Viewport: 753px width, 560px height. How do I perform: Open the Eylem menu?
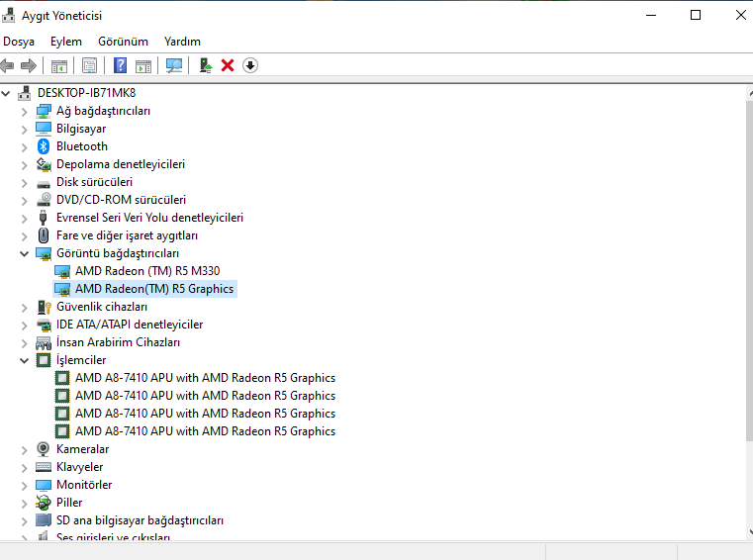tap(66, 42)
